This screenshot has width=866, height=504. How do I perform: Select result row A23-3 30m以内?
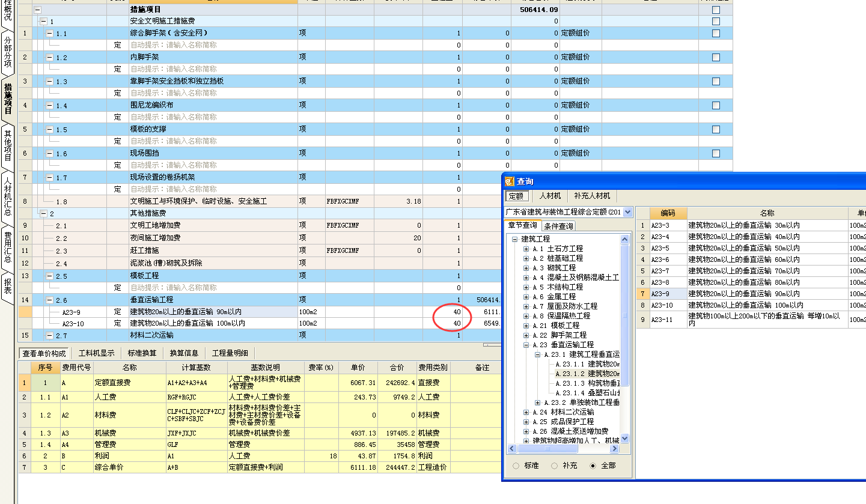751,225
